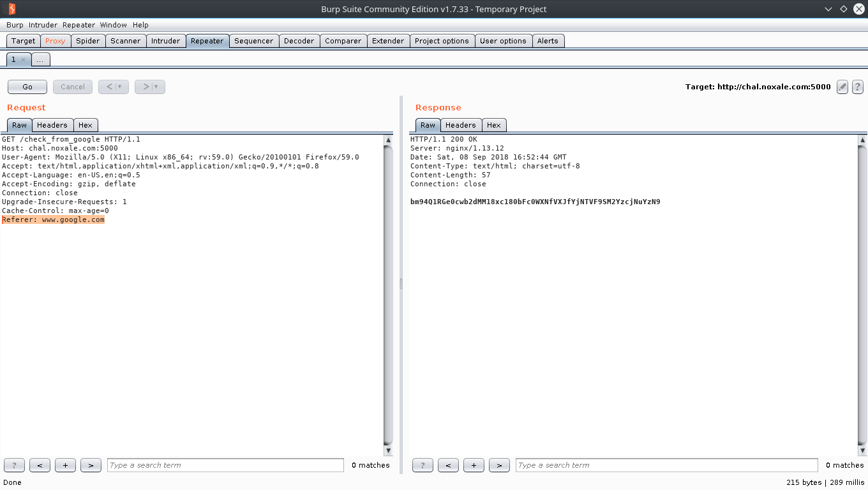Image resolution: width=868 pixels, height=490 pixels.
Task: Add new Repeater tab with ellipsis
Action: click(40, 59)
